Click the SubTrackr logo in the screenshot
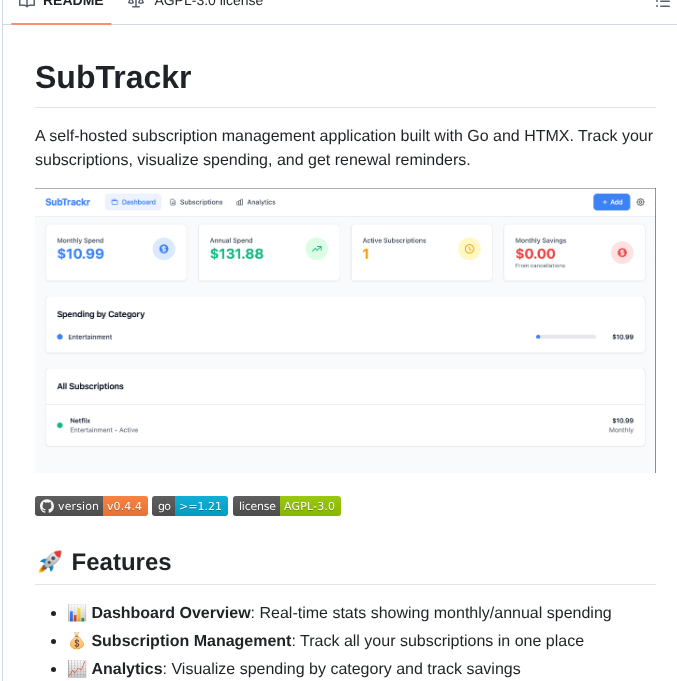 coord(68,202)
